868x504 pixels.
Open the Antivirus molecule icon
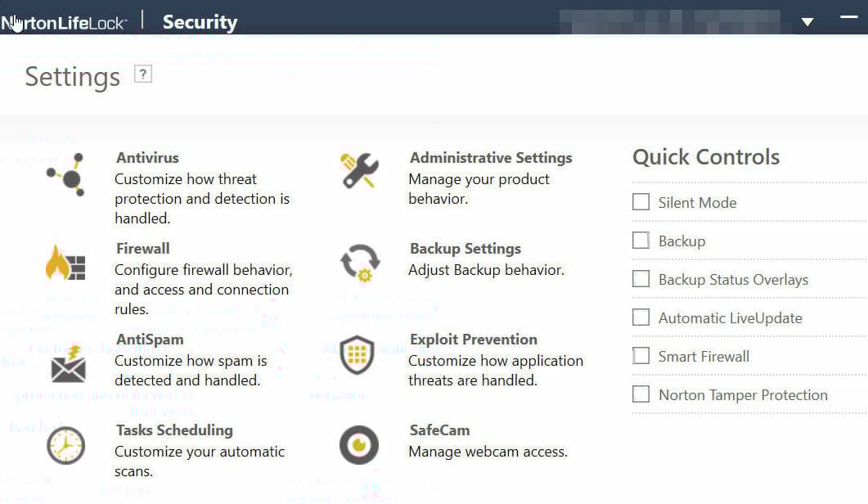[66, 174]
